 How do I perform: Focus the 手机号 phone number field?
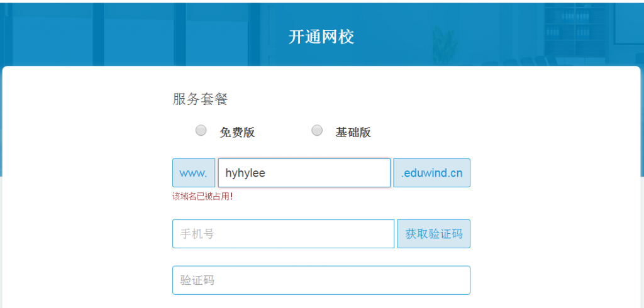(284, 234)
